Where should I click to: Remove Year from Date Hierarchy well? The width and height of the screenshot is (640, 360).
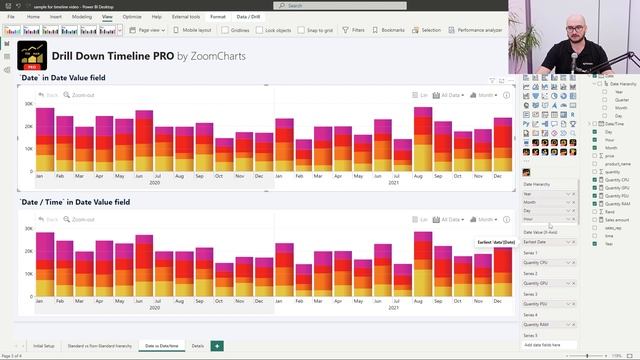(573, 194)
